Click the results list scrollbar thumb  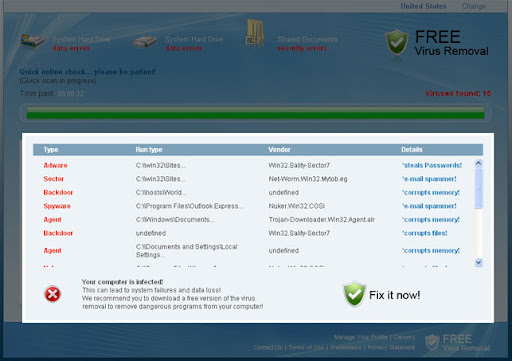tap(479, 188)
